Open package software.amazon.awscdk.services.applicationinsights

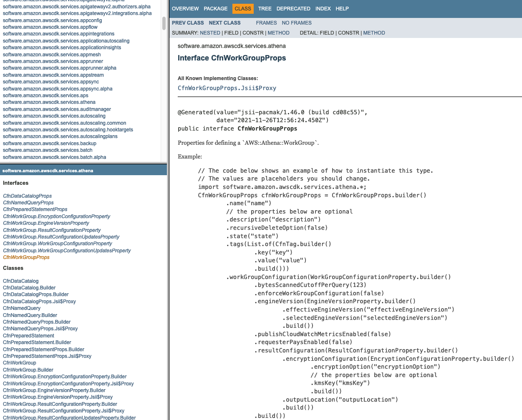point(62,48)
